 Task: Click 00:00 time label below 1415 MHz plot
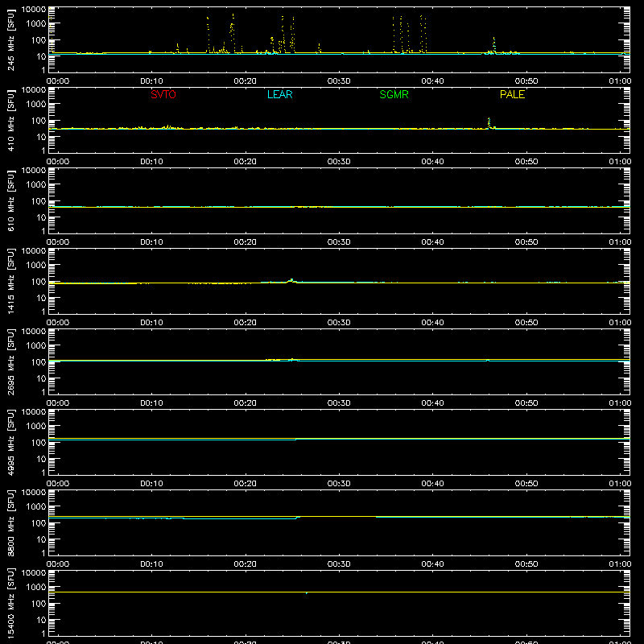click(58, 323)
